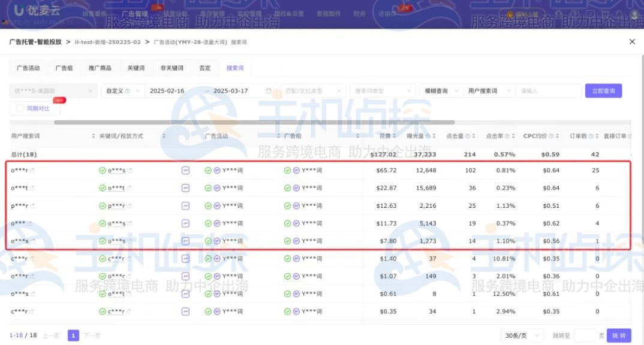Click the help question-mark icon in the top navbar
The height and width of the screenshot is (345, 644).
574,13
